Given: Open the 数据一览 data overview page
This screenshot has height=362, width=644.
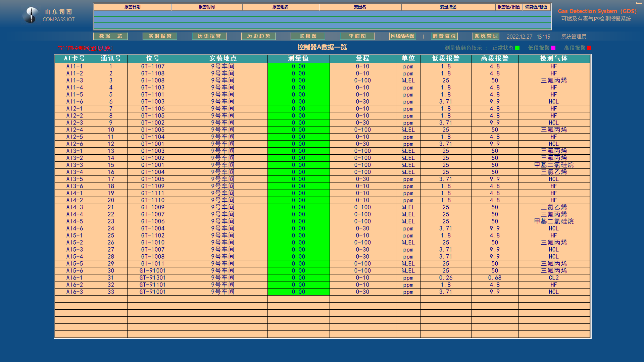Looking at the screenshot, I should pos(110,36).
